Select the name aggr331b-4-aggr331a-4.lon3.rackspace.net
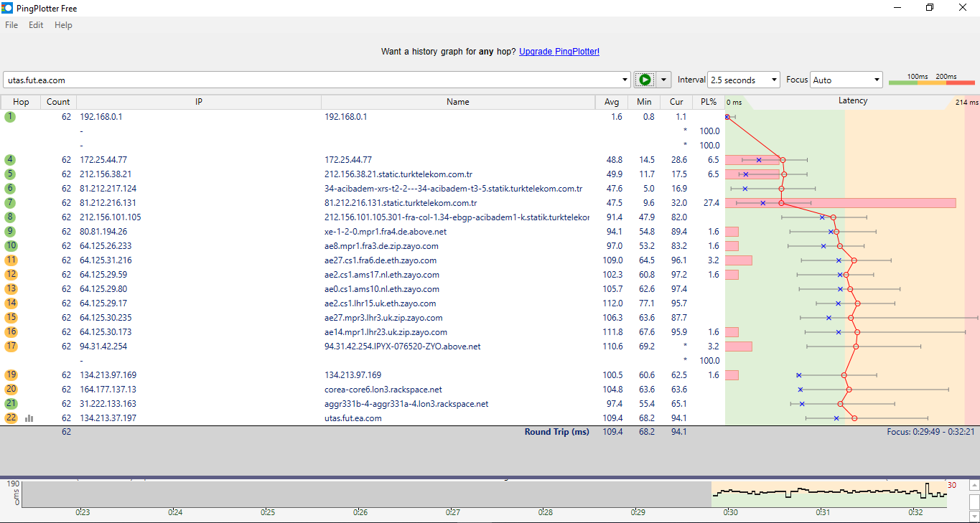The height and width of the screenshot is (523, 980). 406,403
